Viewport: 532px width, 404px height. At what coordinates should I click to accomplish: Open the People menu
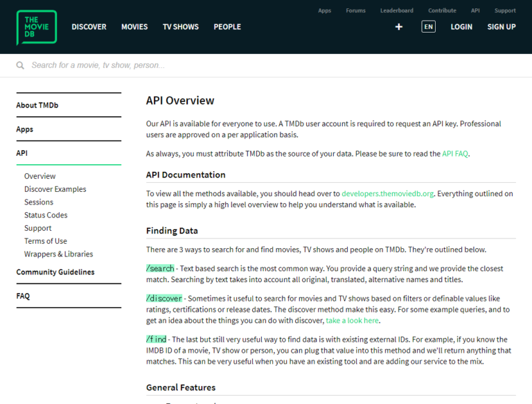(227, 27)
